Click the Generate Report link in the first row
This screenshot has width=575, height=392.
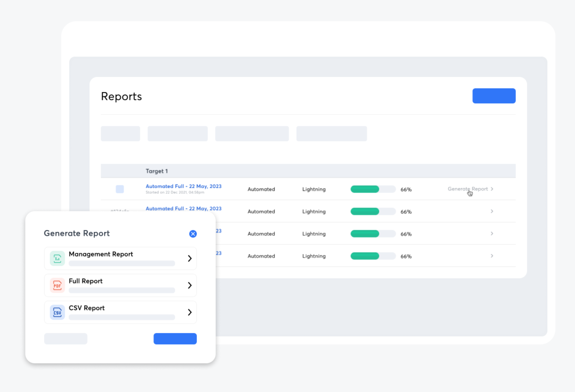point(468,189)
